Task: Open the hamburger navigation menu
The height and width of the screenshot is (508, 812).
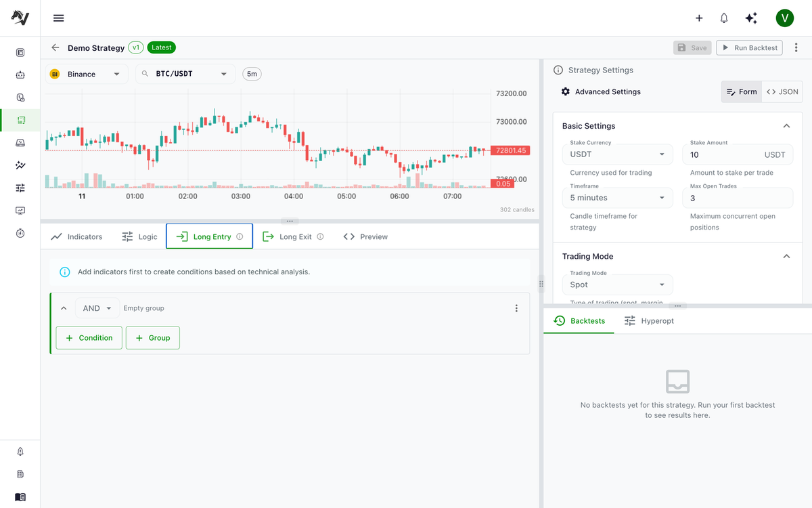Action: pos(58,18)
